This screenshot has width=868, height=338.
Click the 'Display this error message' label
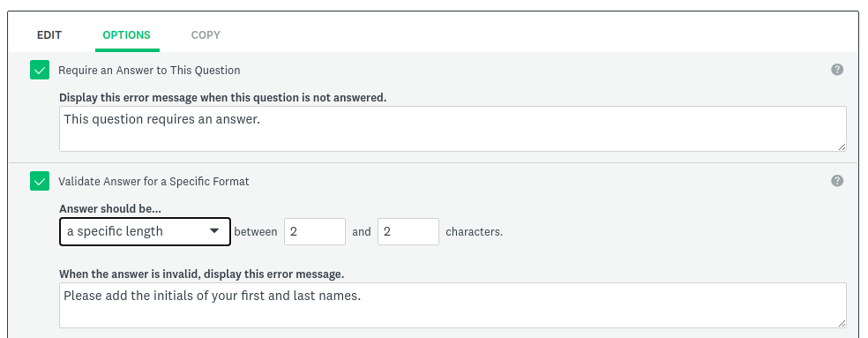click(x=223, y=98)
